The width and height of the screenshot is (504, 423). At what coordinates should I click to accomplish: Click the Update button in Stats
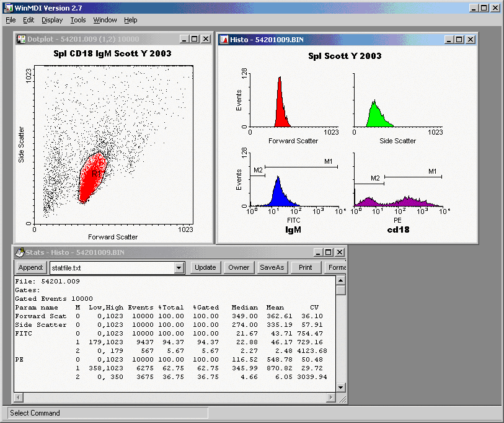205,267
